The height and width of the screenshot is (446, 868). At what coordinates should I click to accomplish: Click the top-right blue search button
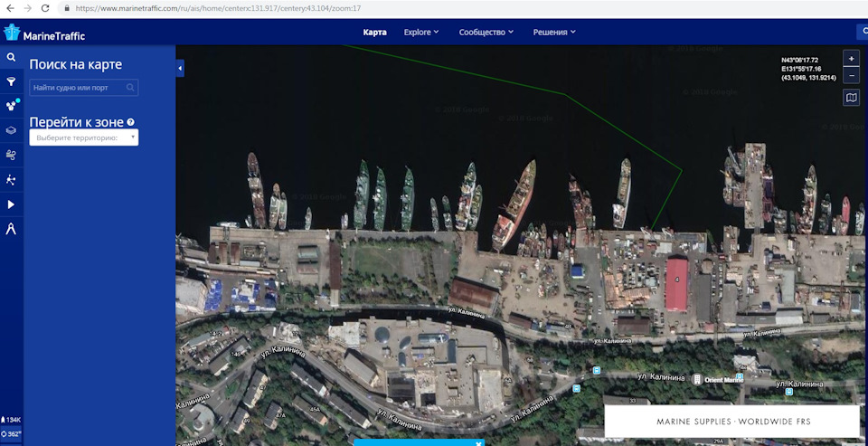coord(863,33)
